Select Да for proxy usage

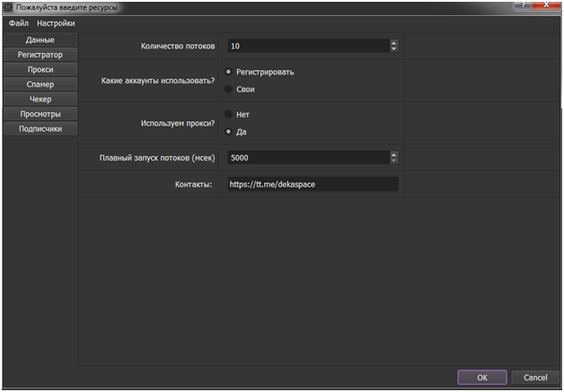pos(229,131)
